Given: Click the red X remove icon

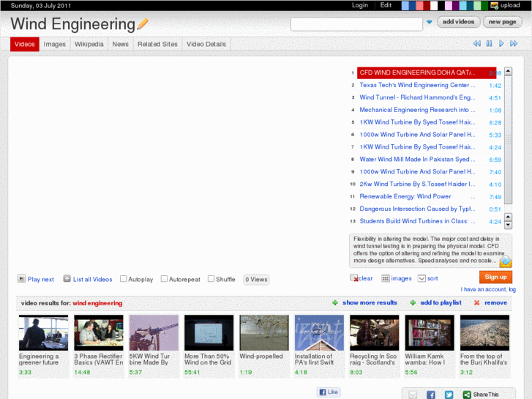Looking at the screenshot, I should tap(476, 302).
